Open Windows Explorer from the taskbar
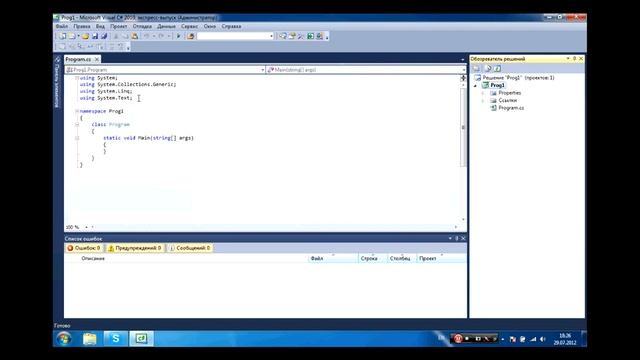Screen dimensions: 640x360 tap(90, 339)
